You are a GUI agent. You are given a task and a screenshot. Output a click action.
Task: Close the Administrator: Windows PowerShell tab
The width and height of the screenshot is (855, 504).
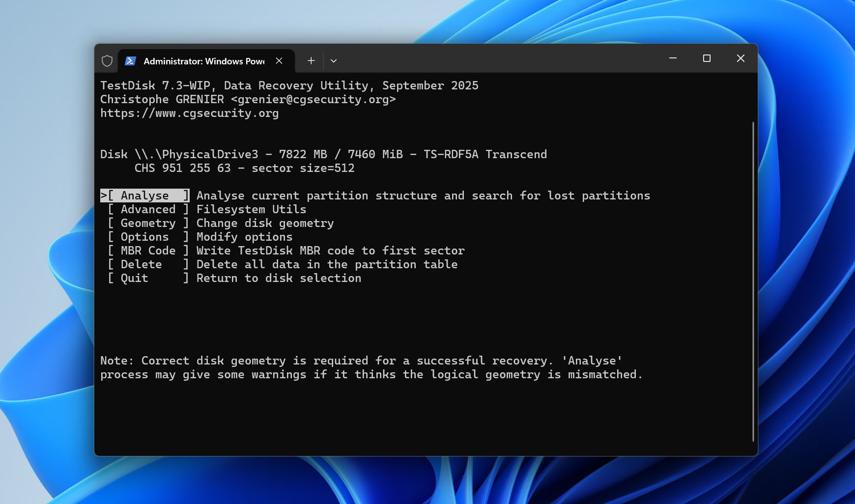[x=279, y=61]
